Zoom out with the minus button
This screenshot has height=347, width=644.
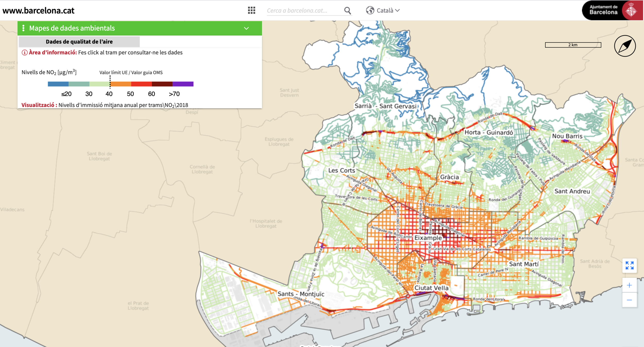coord(629,300)
